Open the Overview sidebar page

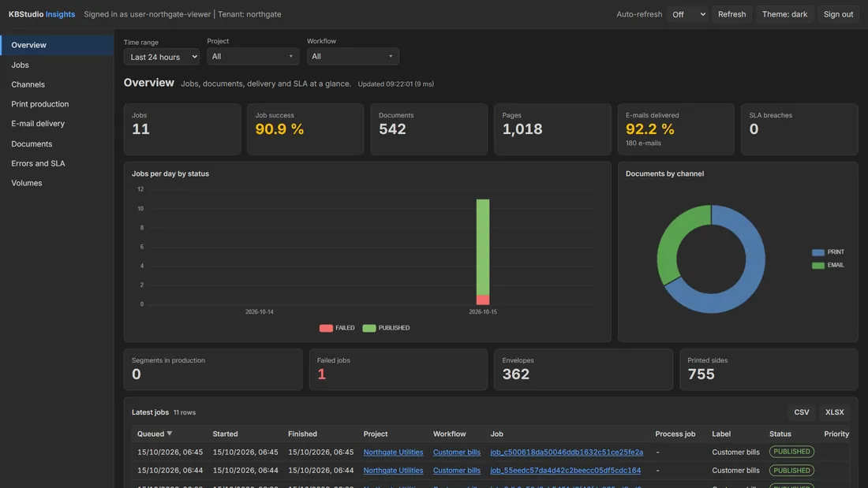[x=57, y=45]
